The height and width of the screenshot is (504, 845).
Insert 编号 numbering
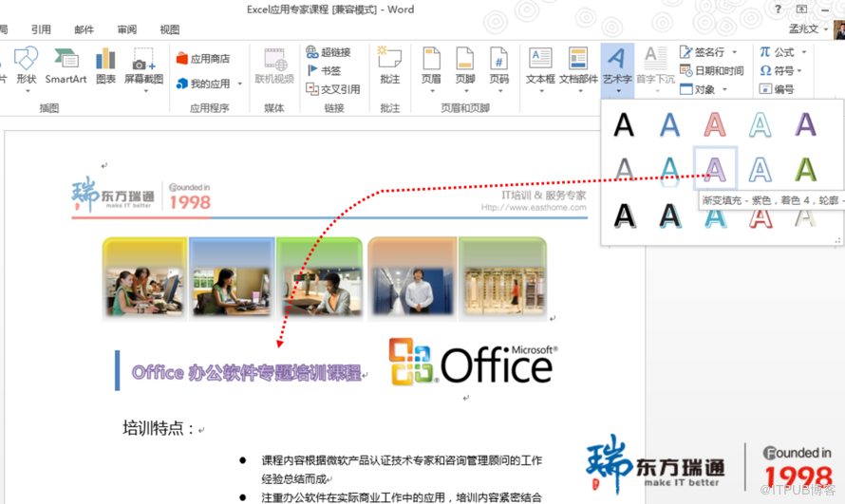point(777,89)
